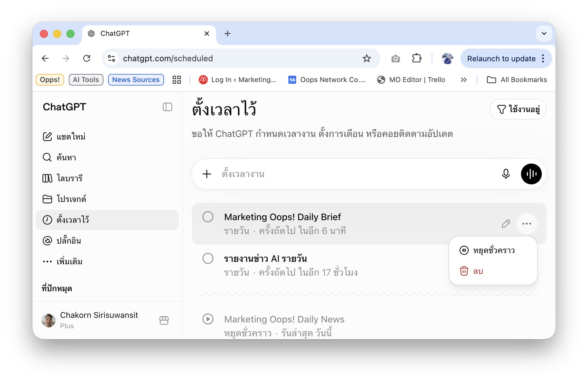Click the camera screenshot extension icon
Viewport: 588px width, 382px height.
[395, 59]
